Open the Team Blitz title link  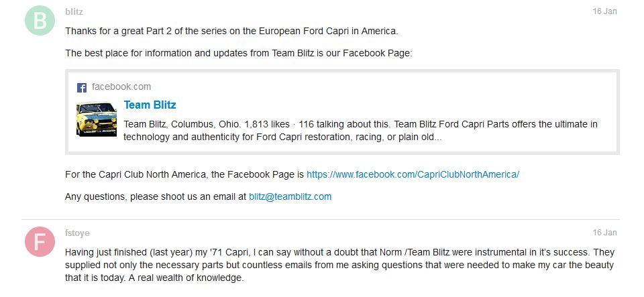[150, 105]
